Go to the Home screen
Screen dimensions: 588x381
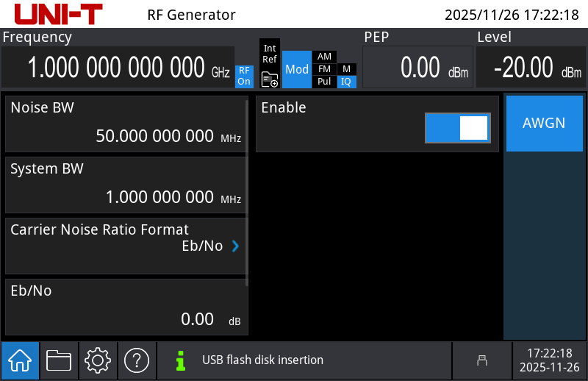pyautogui.click(x=20, y=360)
